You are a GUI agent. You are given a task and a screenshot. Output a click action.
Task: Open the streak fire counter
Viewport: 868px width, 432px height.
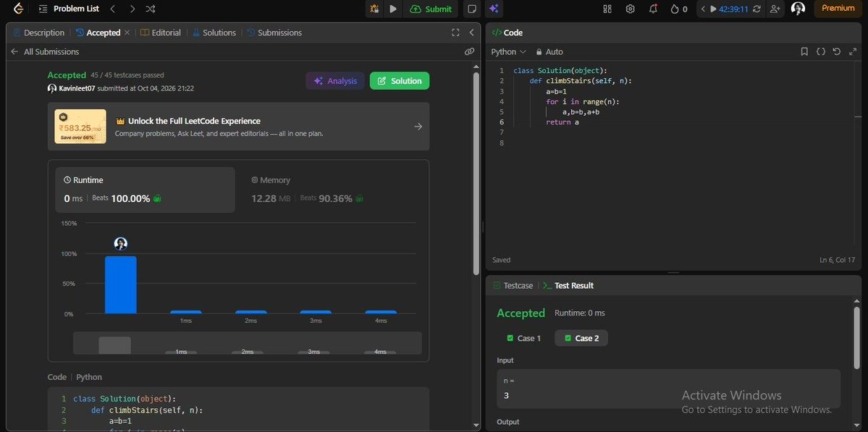tap(678, 9)
